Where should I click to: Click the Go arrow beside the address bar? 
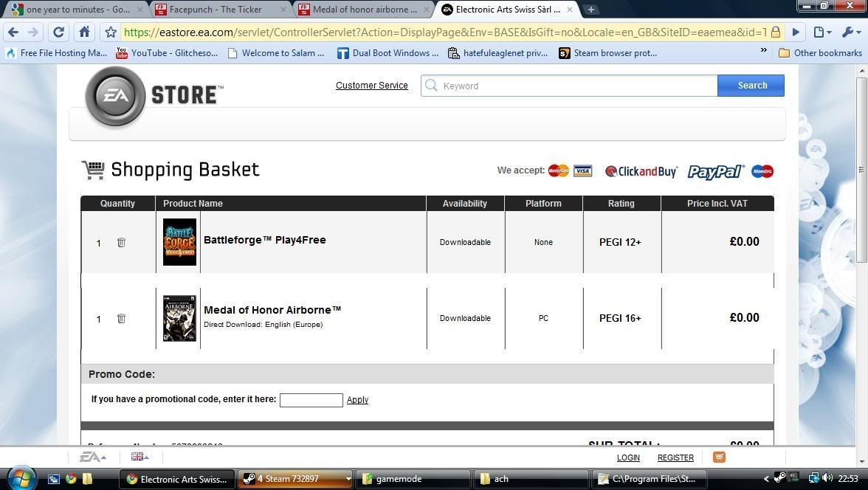click(796, 32)
